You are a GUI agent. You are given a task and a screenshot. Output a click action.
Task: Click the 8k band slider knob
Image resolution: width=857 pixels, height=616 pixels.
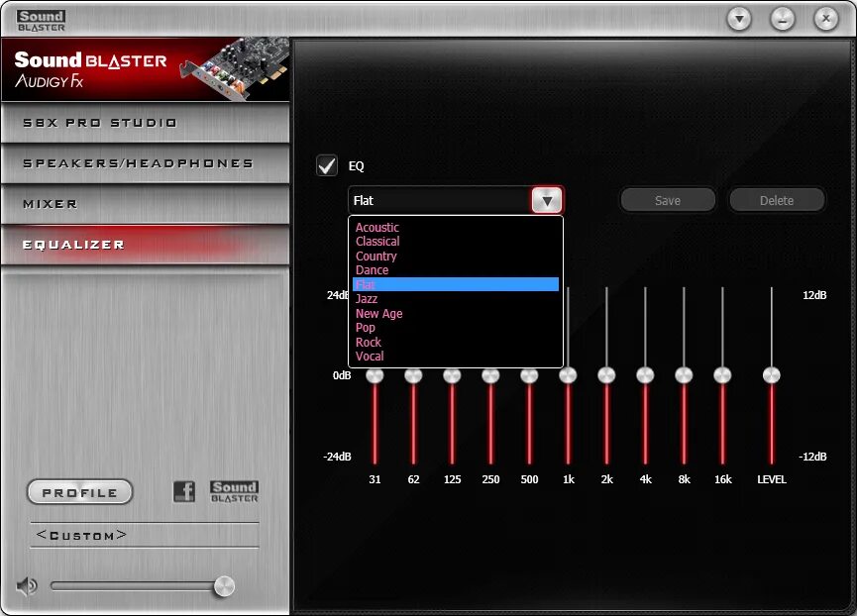click(684, 375)
